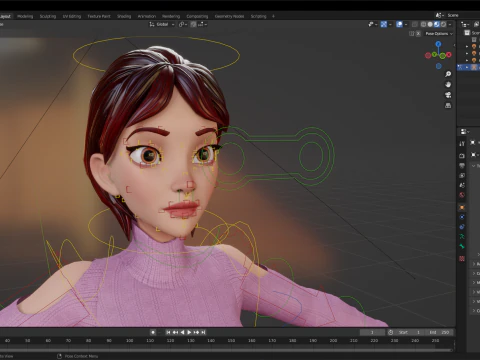Open the Tool properties tab
This screenshot has height=360, width=480.
click(462, 144)
